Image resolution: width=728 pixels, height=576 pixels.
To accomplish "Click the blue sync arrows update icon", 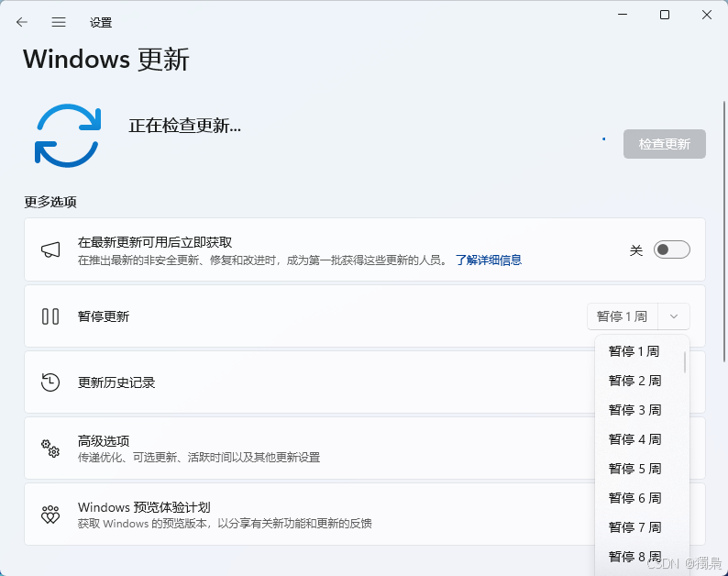I will coord(68,135).
